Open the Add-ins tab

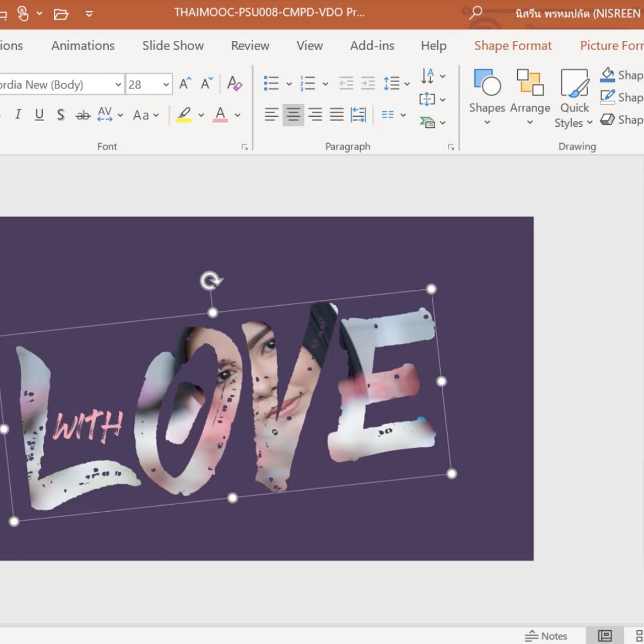pos(372,45)
